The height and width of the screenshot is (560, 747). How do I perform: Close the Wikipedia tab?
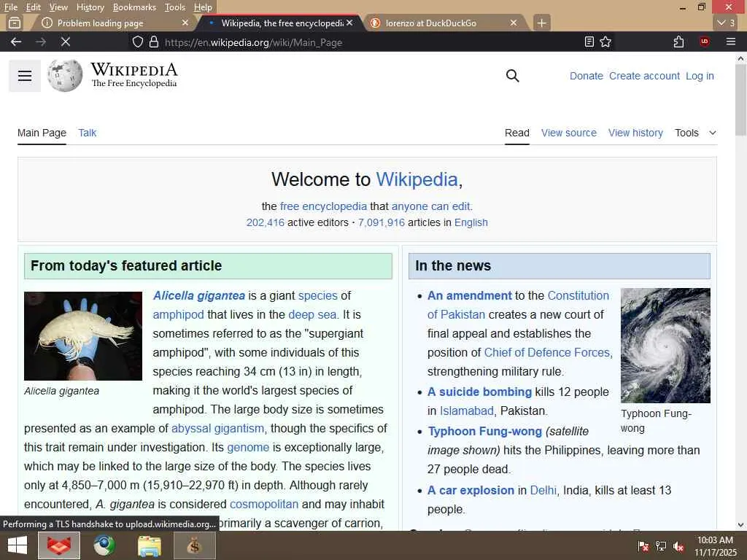(349, 23)
